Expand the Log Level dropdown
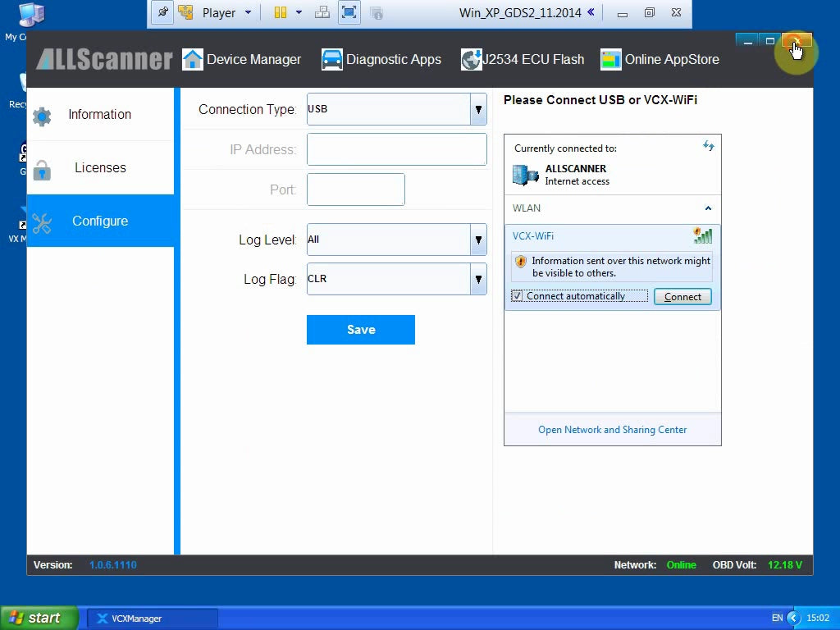Image resolution: width=840 pixels, height=630 pixels. tap(478, 240)
